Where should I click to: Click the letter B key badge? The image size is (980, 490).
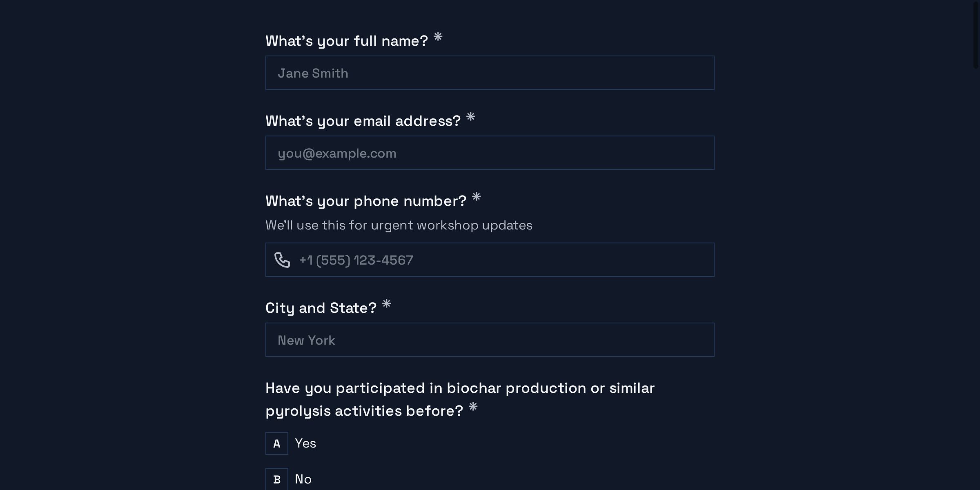pos(277,479)
